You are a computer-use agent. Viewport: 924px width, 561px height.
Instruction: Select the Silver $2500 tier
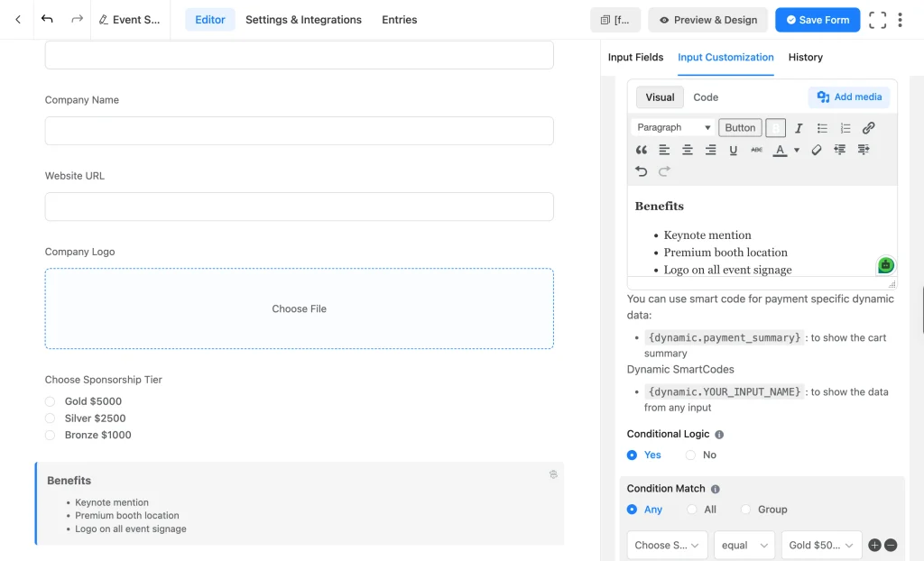click(86, 418)
